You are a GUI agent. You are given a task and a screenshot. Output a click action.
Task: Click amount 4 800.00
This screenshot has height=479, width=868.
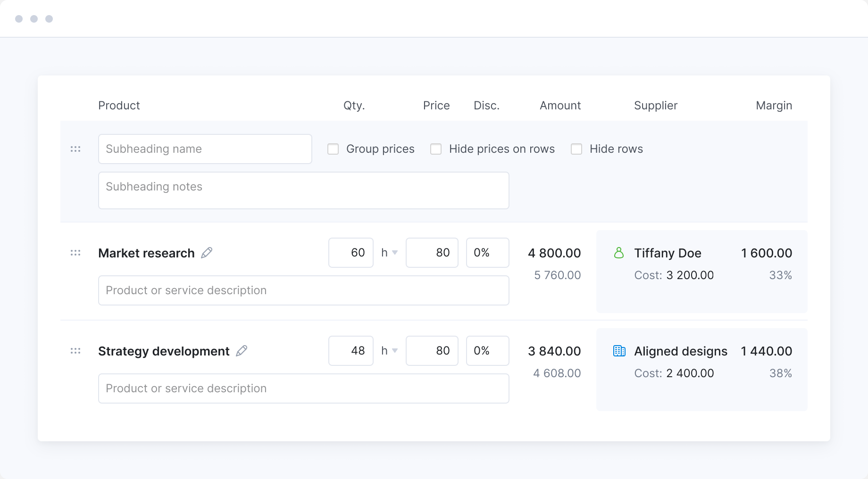click(554, 253)
